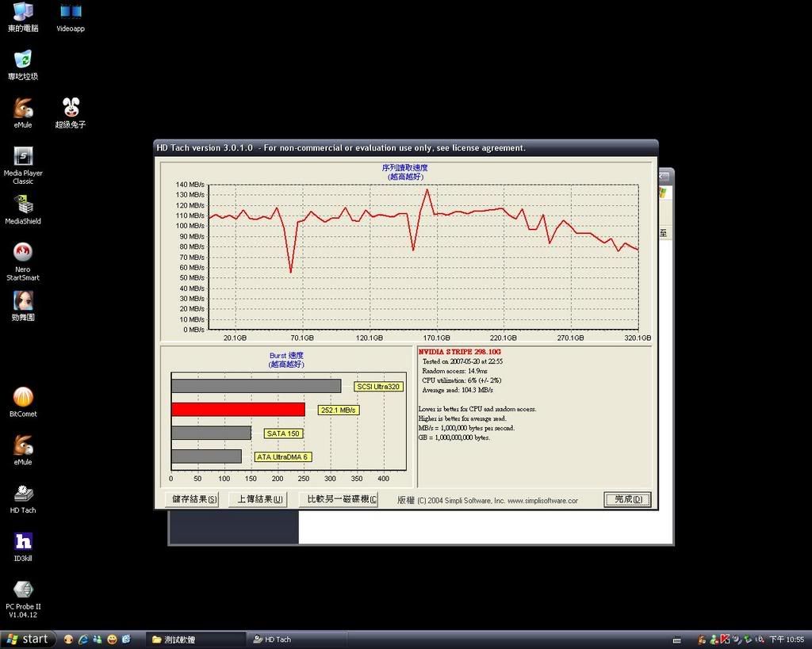Viewport: 812px width, 649px height.
Task: Click the green messenger tray icon
Action: pyautogui.click(x=714, y=640)
